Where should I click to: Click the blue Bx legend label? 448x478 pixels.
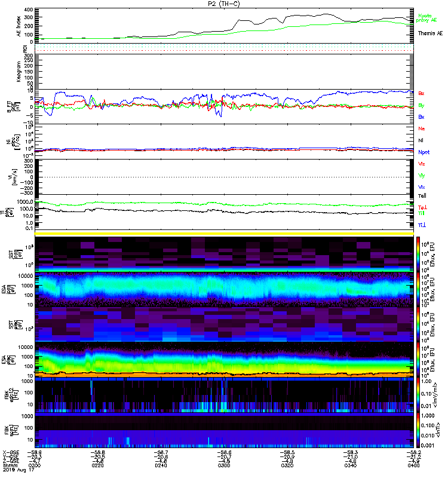coord(421,117)
